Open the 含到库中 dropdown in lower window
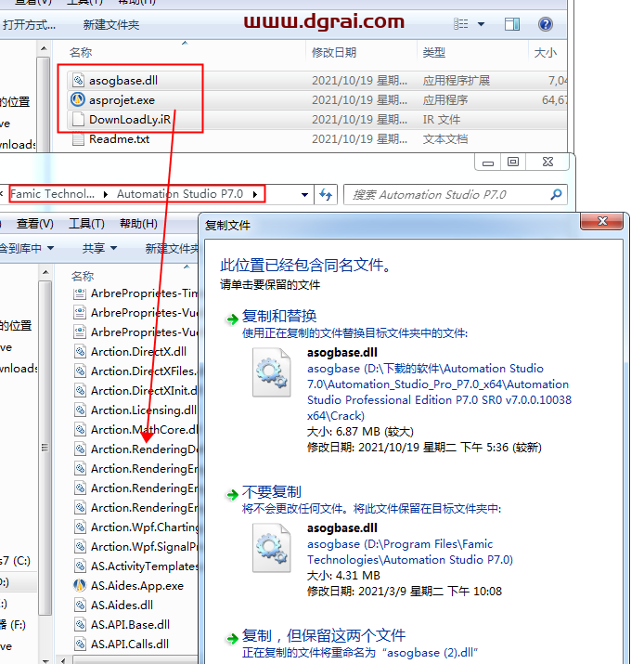Image resolution: width=644 pixels, height=664 pixels. point(26,248)
